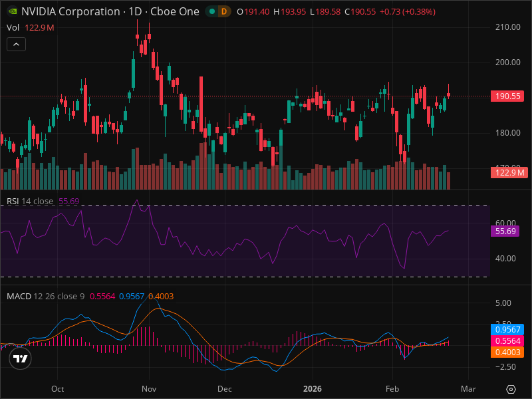Click the 210.00 price scale label

coord(507,27)
